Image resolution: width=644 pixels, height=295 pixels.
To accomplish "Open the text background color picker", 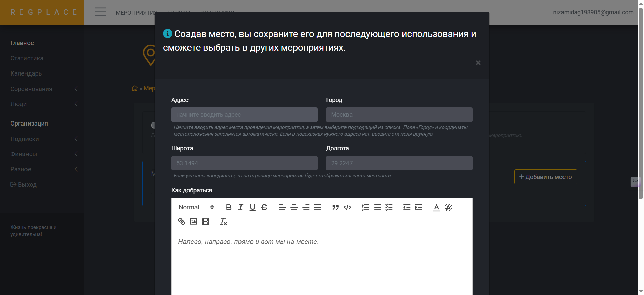I will coord(448,207).
